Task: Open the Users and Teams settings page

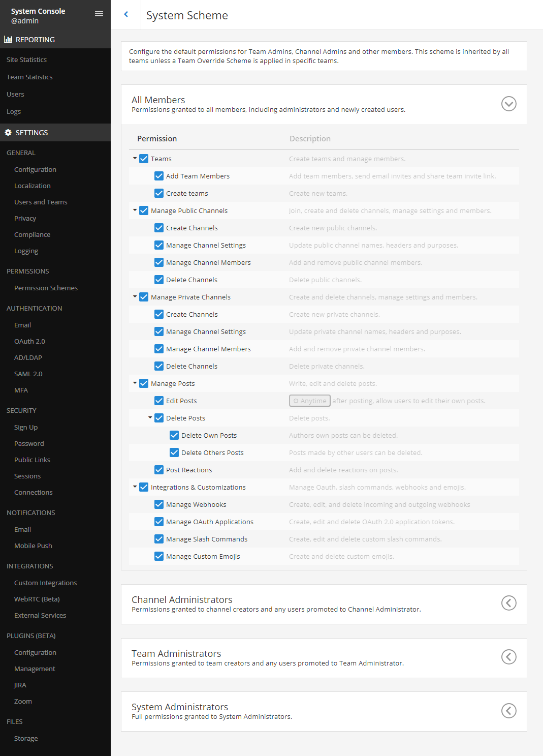Action: [41, 202]
